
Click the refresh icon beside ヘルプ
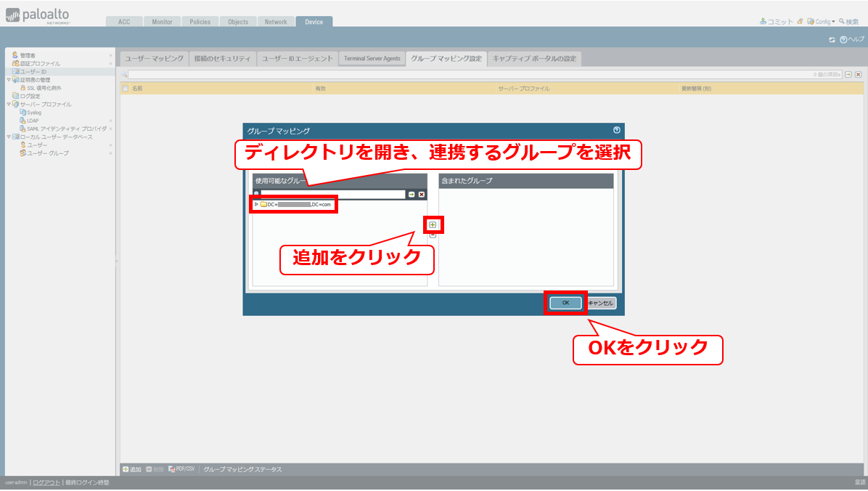point(832,39)
